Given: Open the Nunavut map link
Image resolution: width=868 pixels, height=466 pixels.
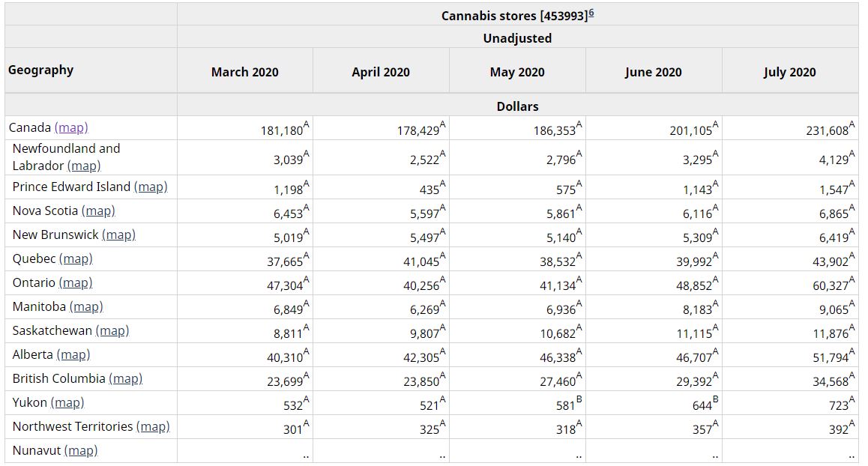Looking at the screenshot, I should (x=81, y=450).
